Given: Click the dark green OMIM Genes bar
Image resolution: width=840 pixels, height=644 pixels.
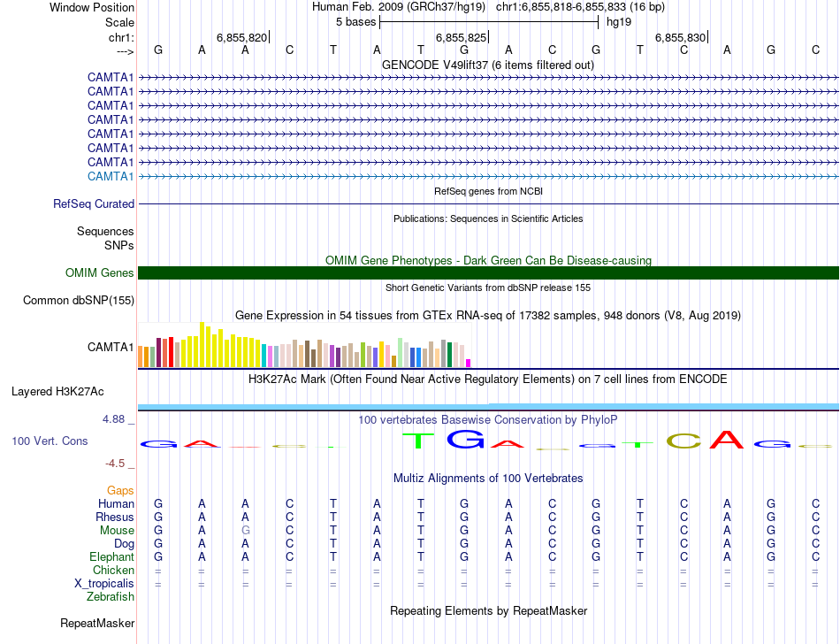Looking at the screenshot, I should (488, 272).
